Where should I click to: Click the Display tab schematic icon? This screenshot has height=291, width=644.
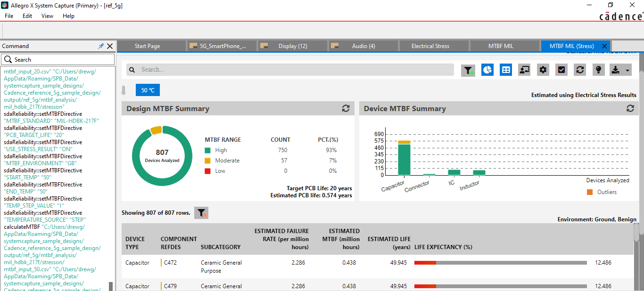coord(264,46)
